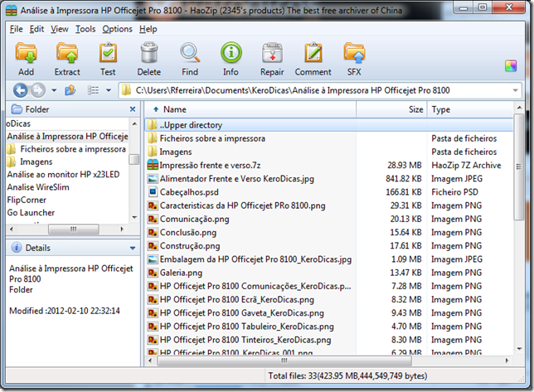Click folder tree horizontal scrollbar thumb
The image size is (534, 392).
click(74, 229)
